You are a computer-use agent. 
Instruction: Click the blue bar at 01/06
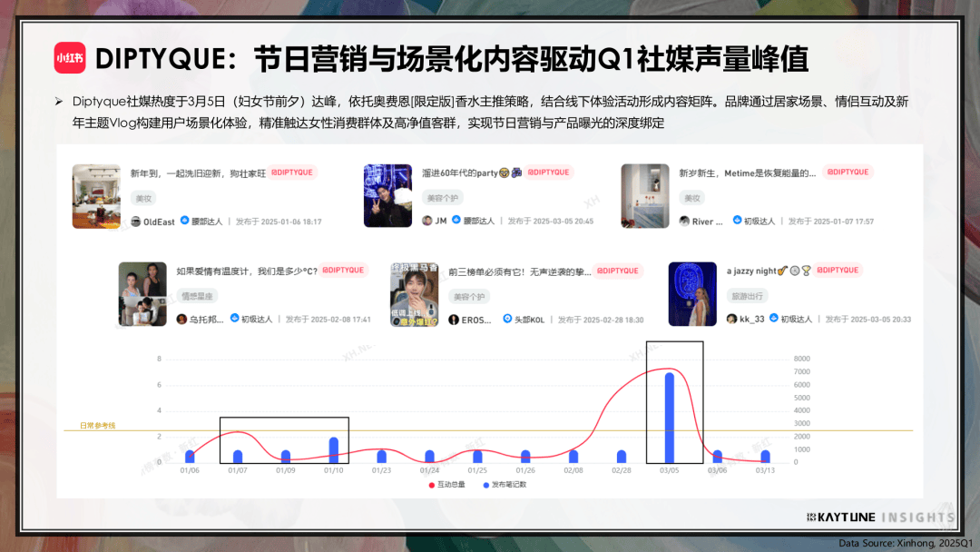click(x=190, y=457)
